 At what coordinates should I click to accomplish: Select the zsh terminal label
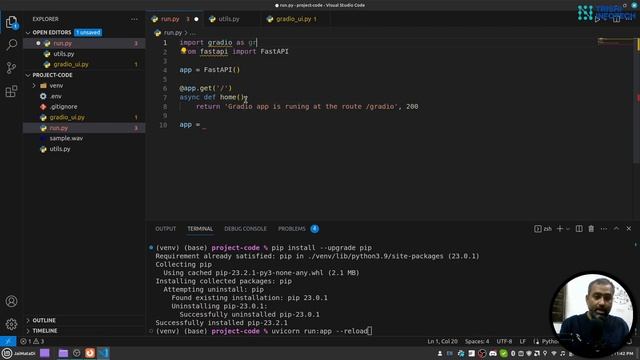click(x=543, y=229)
